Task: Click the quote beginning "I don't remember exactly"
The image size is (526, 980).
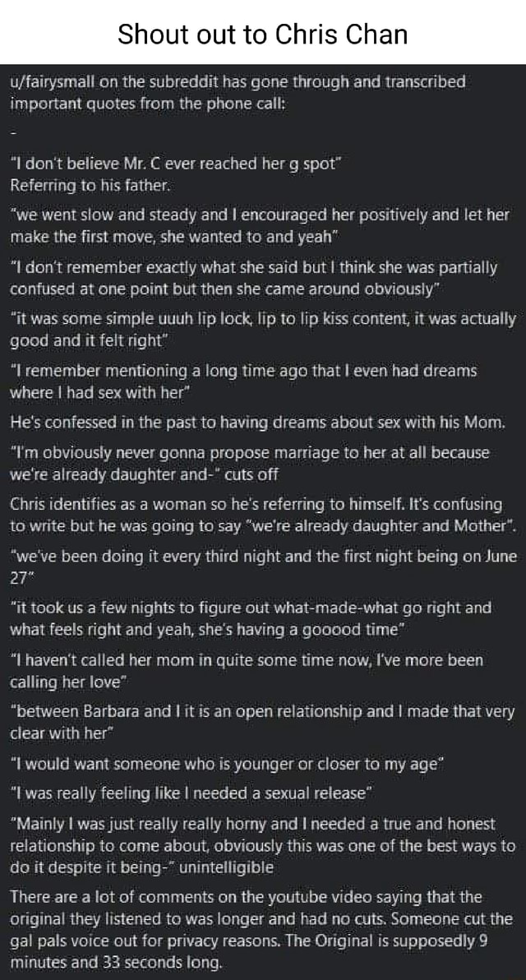Action: pyautogui.click(x=253, y=277)
